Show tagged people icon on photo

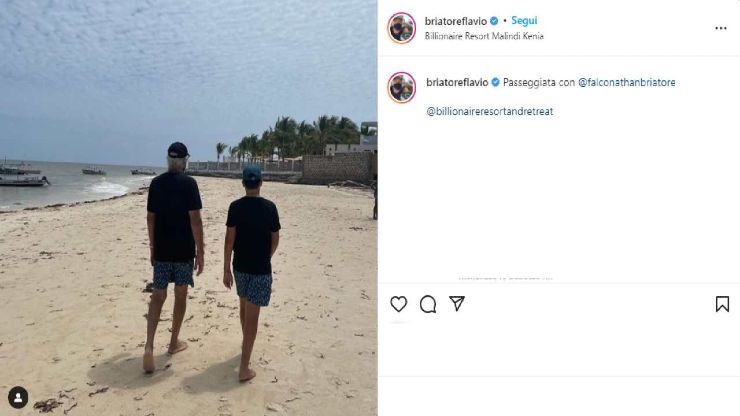point(18,398)
